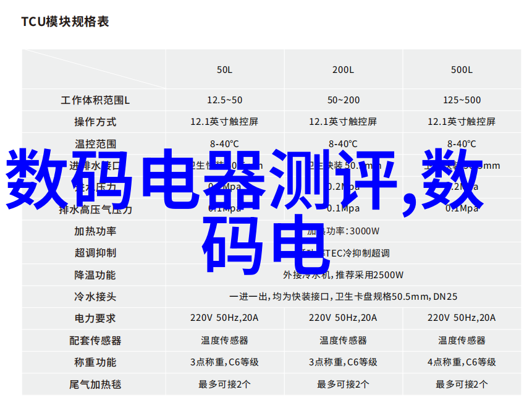Select the 50L column header

(x=224, y=70)
